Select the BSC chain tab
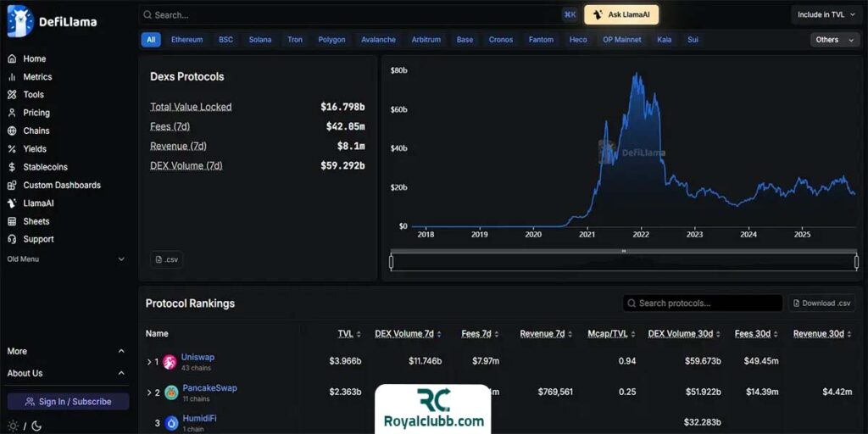 [225, 40]
